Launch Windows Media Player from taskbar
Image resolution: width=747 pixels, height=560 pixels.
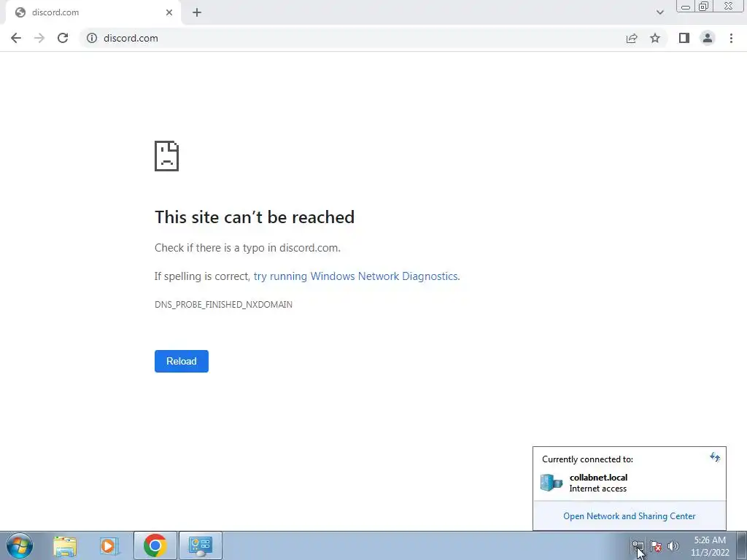pyautogui.click(x=109, y=545)
